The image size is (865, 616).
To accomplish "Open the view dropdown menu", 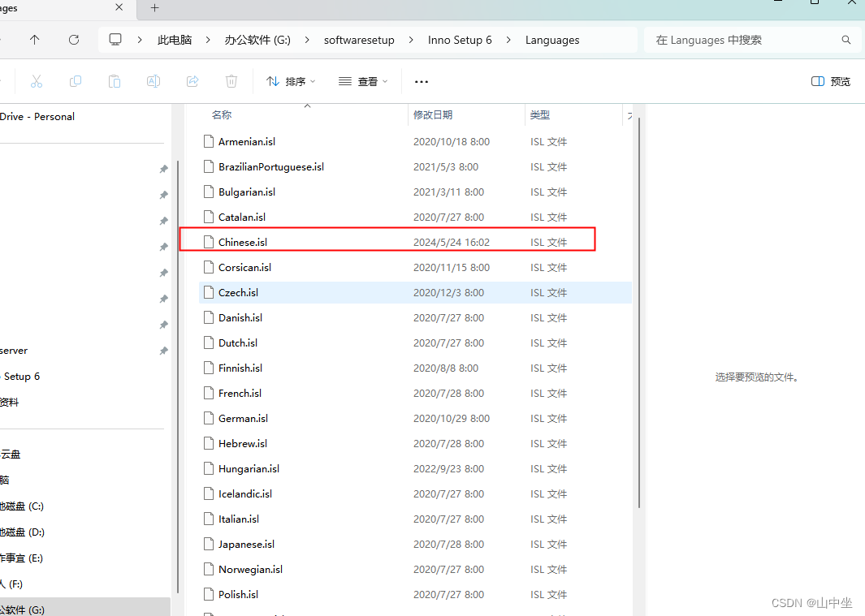I will (x=363, y=82).
